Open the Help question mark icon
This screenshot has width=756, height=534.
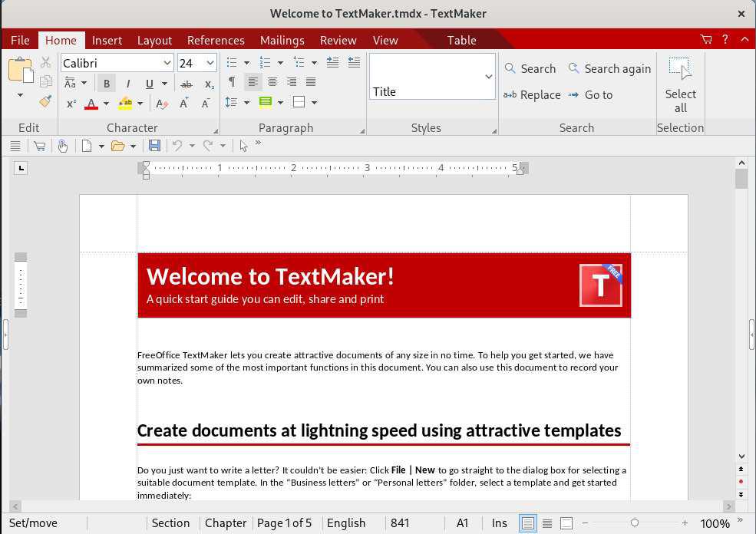(x=725, y=40)
